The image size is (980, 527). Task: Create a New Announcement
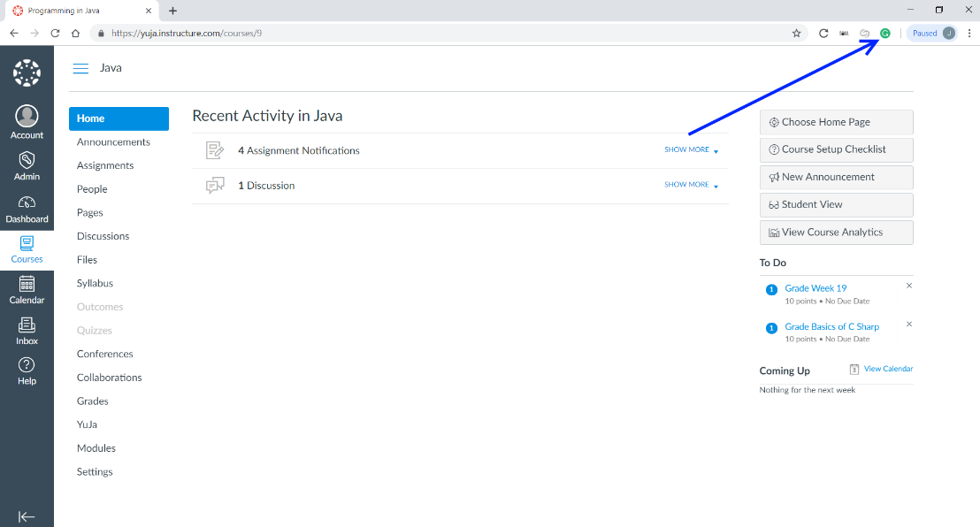coord(836,178)
